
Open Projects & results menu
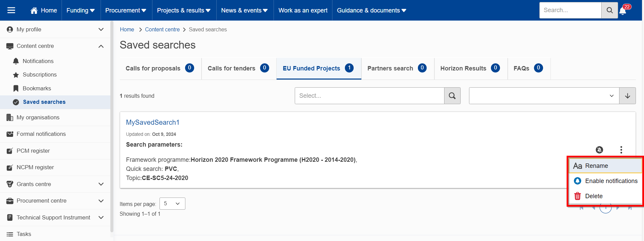[x=184, y=10]
